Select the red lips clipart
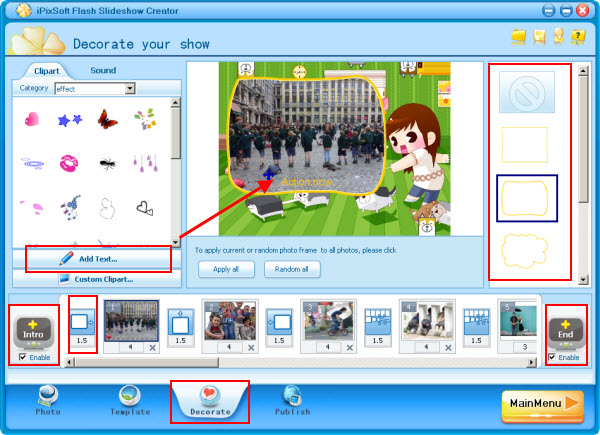Screen dimensions: 600x435 tap(69, 163)
